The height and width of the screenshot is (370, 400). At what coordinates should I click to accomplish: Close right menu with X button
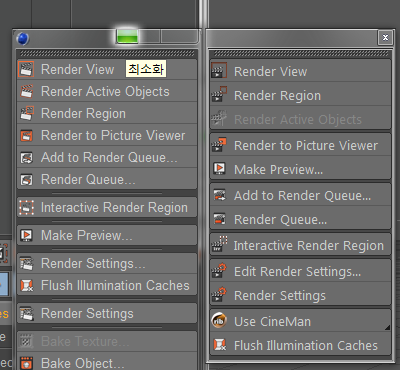385,37
